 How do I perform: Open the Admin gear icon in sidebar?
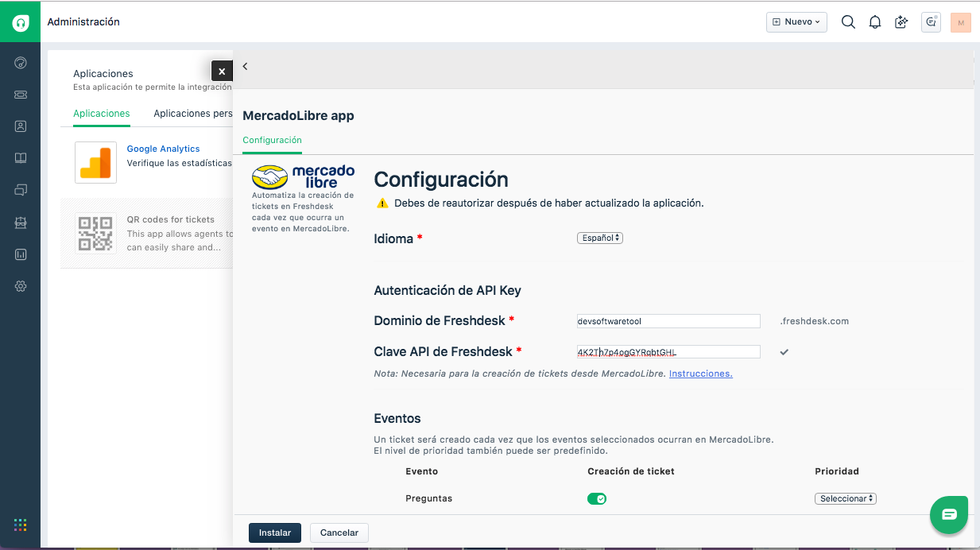21,286
